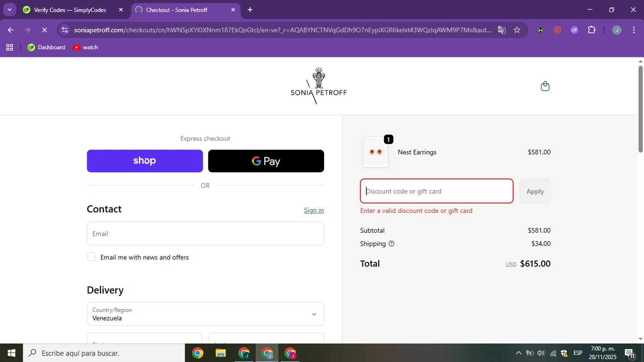This screenshot has height=362, width=644.
Task: Click the $615.00 total amount
Action: [x=535, y=264]
